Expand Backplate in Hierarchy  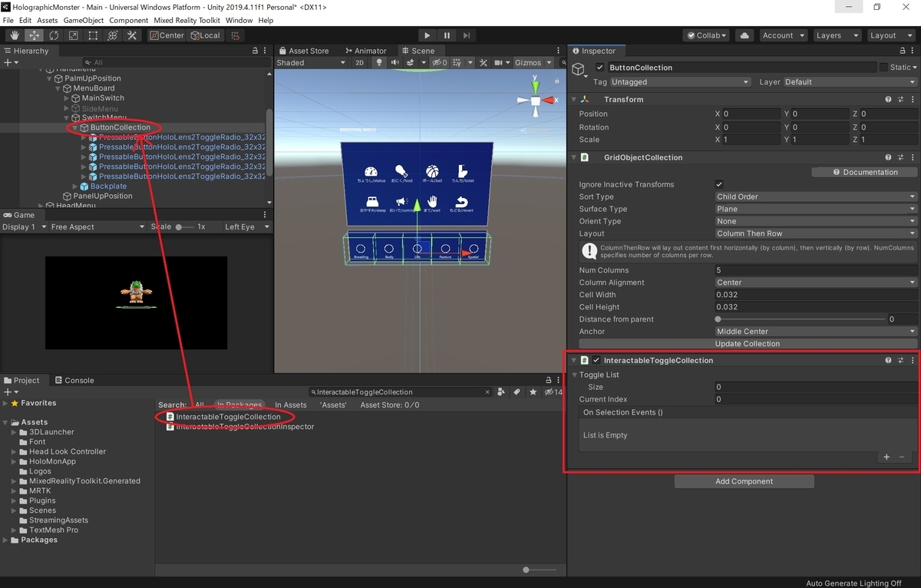pyautogui.click(x=75, y=187)
